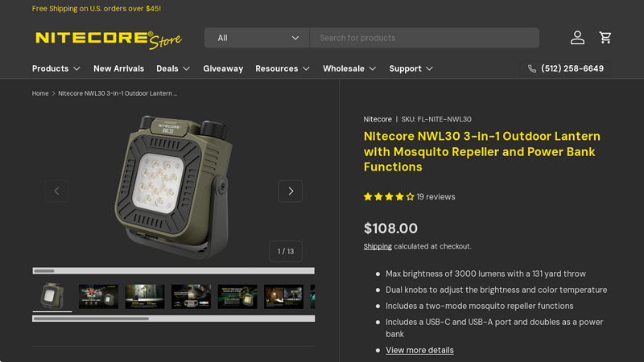Click 'Max brightness of 3000 lumens' bullet
644x362 pixels.
pyautogui.click(x=486, y=274)
